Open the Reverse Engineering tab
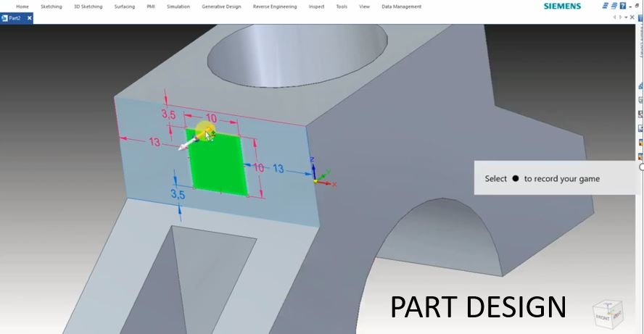Viewport: 644px width, 334px height. tap(275, 6)
